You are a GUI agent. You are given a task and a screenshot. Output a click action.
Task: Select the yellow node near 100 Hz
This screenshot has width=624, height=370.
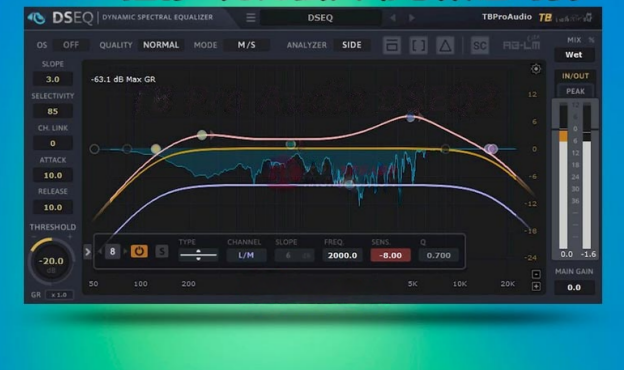pos(156,149)
